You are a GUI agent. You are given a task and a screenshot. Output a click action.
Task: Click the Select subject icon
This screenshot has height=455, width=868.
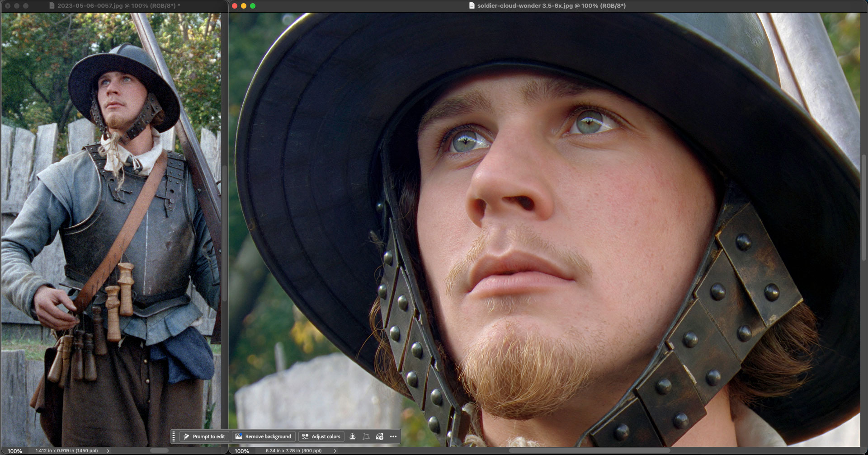click(x=353, y=436)
